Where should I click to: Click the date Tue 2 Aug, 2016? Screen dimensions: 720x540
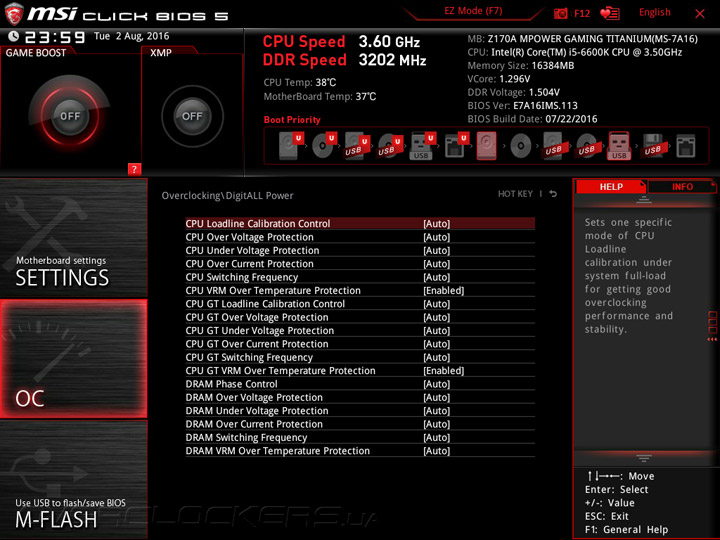click(131, 36)
